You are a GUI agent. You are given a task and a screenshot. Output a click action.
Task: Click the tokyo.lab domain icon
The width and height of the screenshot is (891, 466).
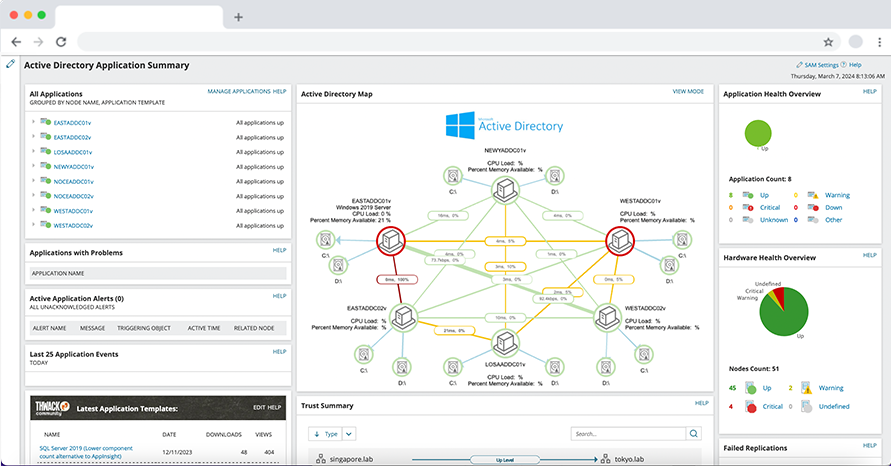(x=606, y=459)
